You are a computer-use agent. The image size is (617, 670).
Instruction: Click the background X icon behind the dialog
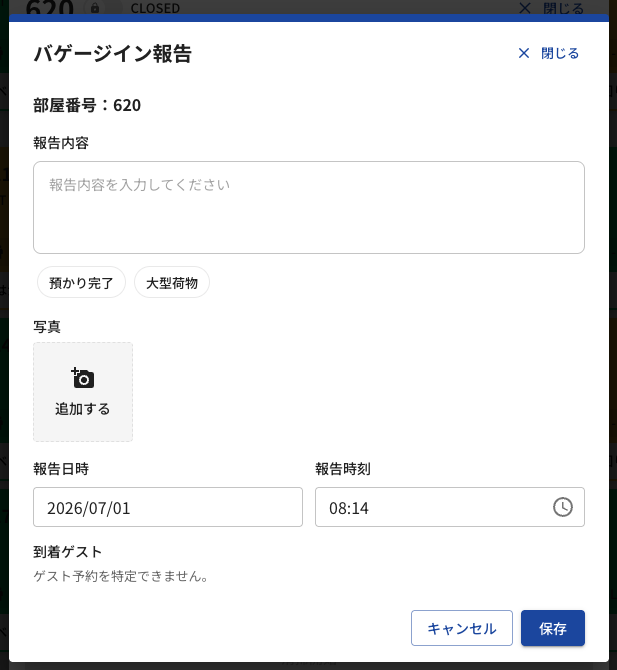tap(525, 8)
